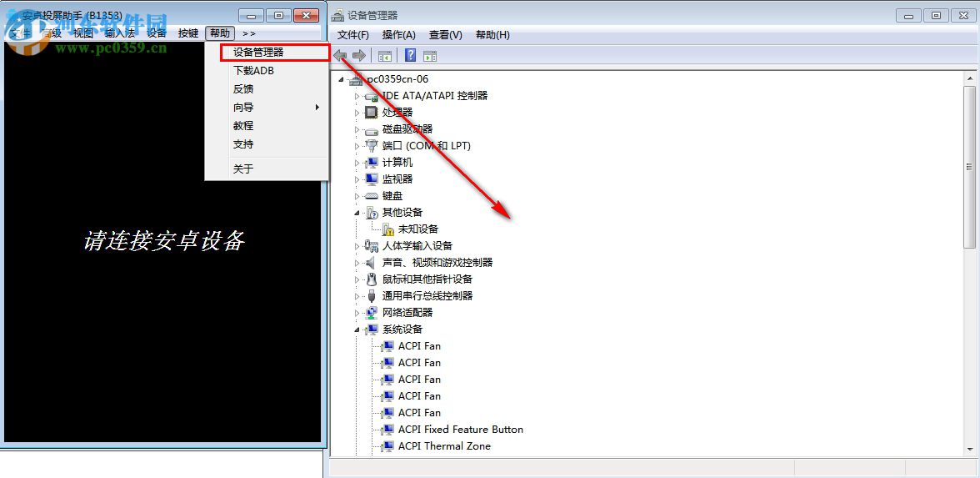Collapse the pc0359cn-06 root node
980x478 pixels.
click(x=342, y=79)
